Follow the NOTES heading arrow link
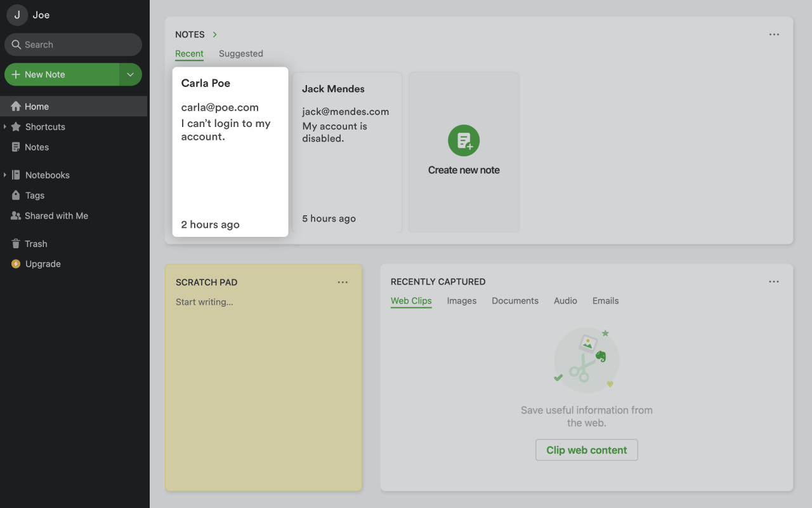812x508 pixels. pyautogui.click(x=214, y=34)
